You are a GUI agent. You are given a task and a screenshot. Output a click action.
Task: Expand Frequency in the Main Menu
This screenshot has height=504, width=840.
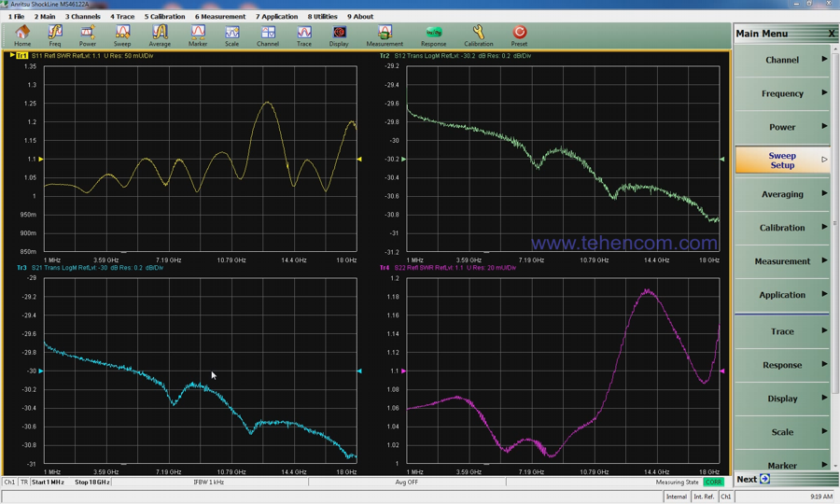click(x=782, y=93)
